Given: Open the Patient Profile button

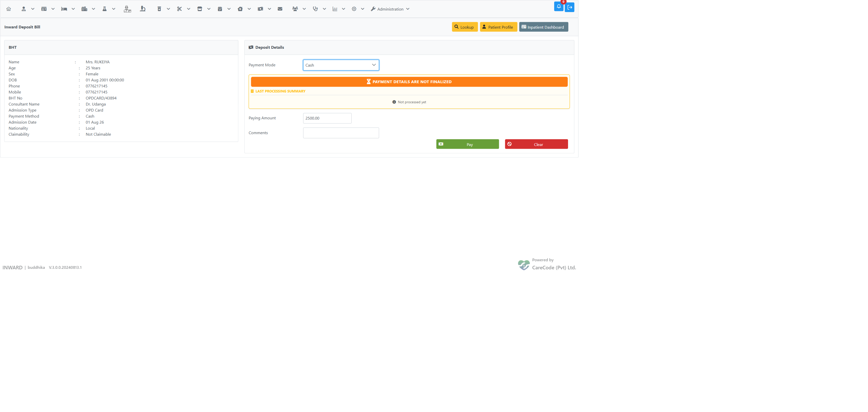Looking at the screenshot, I should tap(498, 27).
